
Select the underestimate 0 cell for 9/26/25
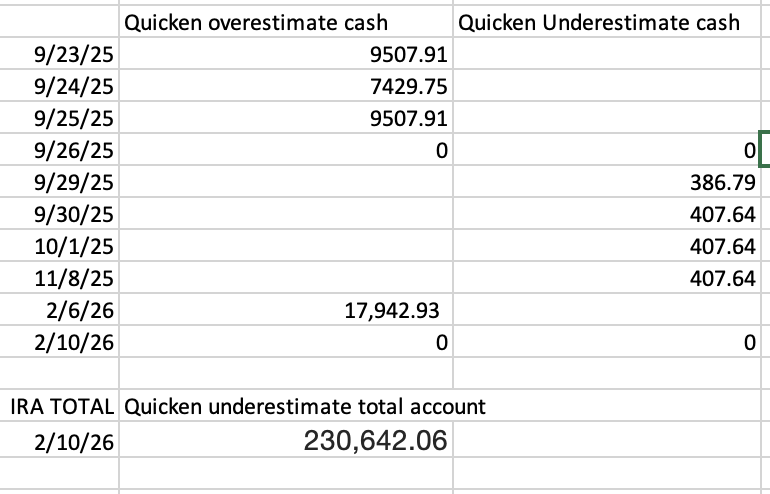pos(606,149)
